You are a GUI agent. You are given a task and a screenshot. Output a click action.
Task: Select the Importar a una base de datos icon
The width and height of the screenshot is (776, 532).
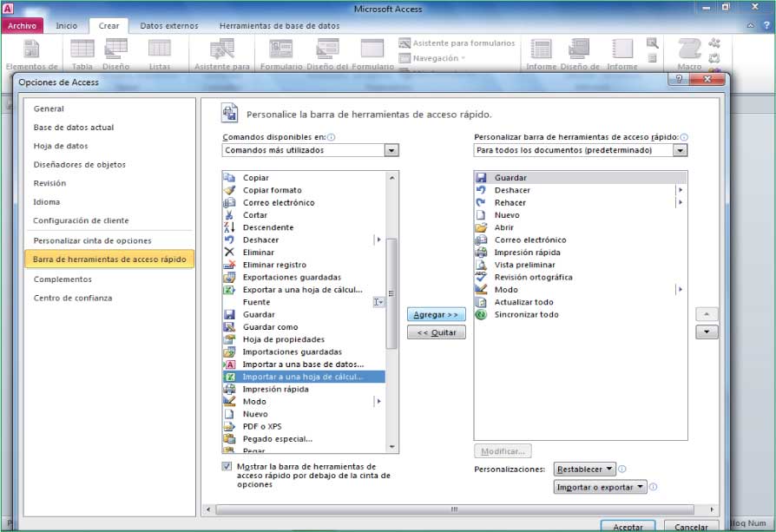click(x=229, y=365)
